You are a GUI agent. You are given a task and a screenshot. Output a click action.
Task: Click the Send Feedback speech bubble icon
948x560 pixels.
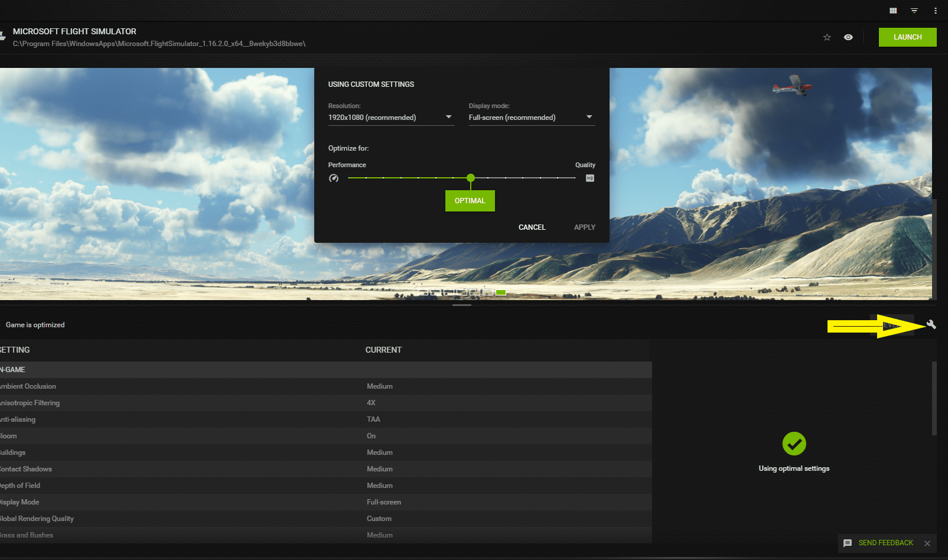point(848,543)
